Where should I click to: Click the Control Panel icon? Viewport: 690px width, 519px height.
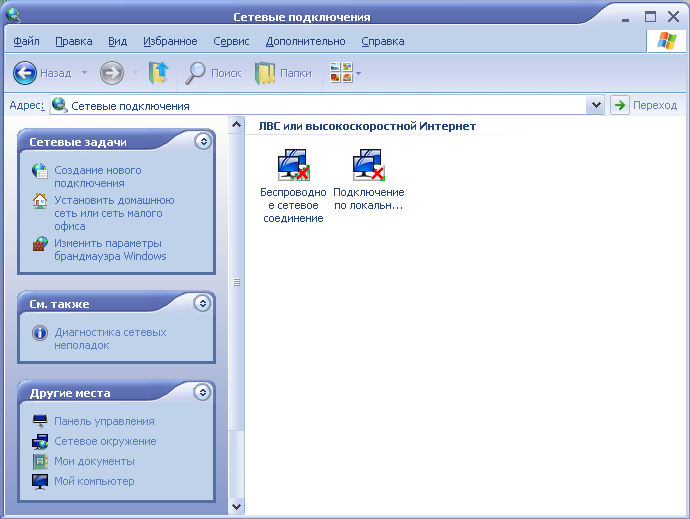[40, 421]
